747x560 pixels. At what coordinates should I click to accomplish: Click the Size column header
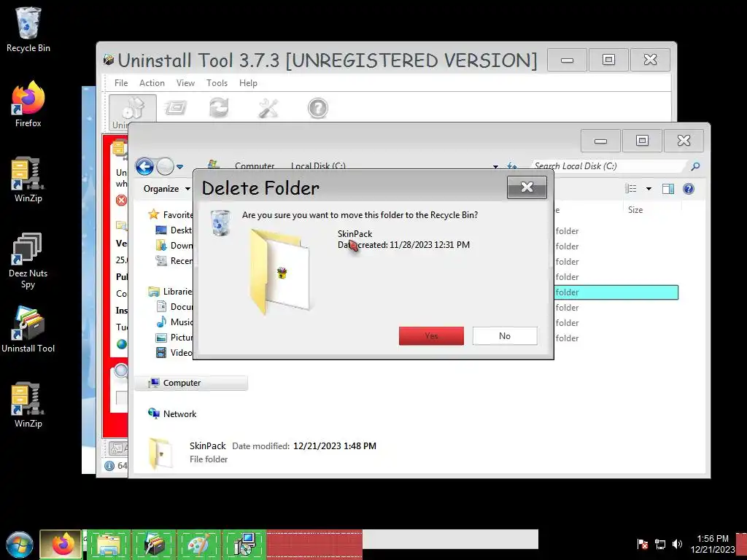coord(635,209)
